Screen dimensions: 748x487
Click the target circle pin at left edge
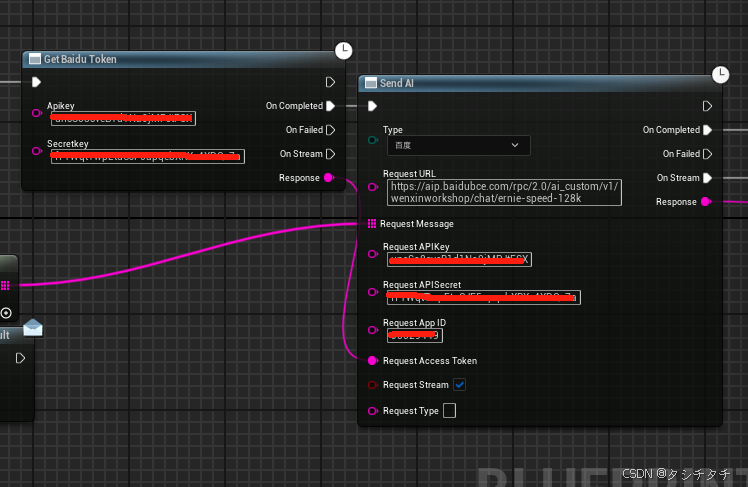pyautogui.click(x=6, y=313)
